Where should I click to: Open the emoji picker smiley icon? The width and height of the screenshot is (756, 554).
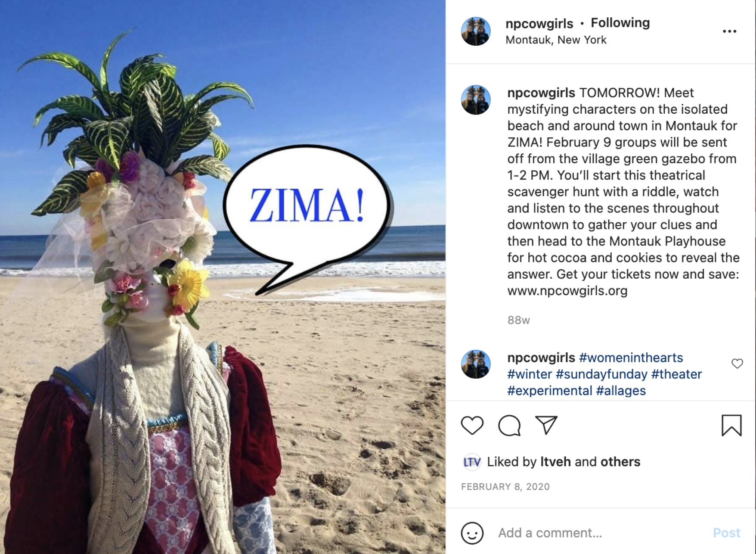472,533
